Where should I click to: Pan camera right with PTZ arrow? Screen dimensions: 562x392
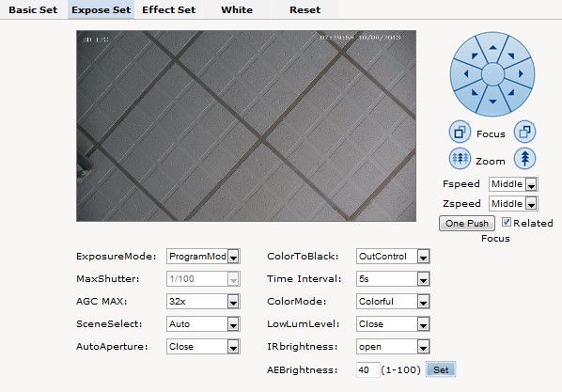pos(521,74)
